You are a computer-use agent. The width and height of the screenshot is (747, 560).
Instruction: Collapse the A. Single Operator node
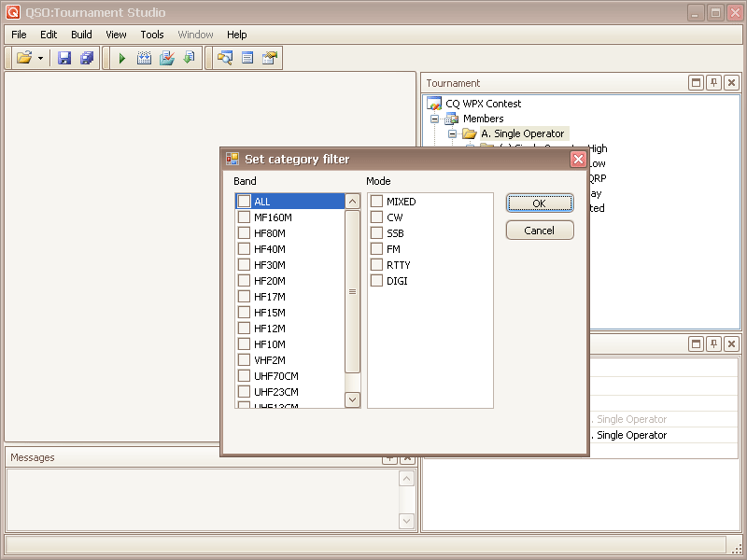[x=453, y=133]
